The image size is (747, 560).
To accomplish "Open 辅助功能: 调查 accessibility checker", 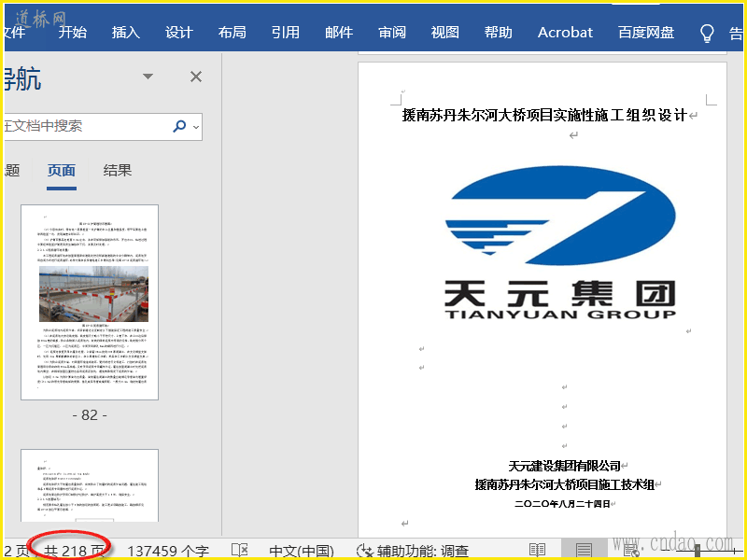I will (413, 551).
